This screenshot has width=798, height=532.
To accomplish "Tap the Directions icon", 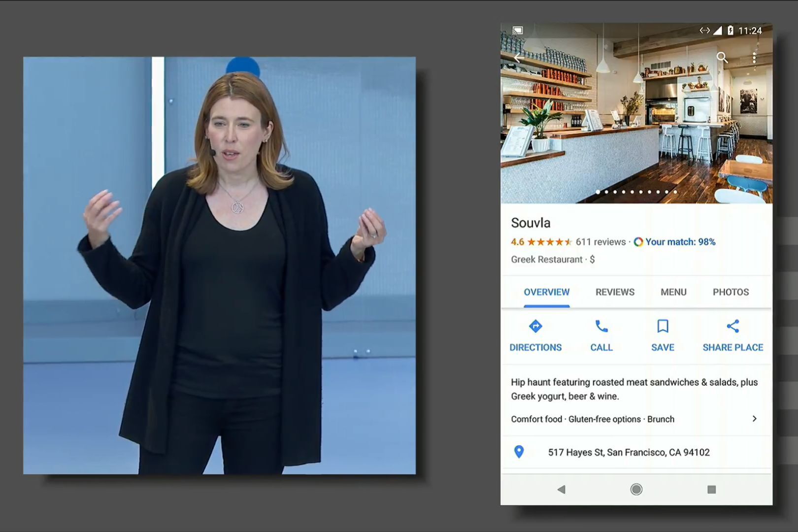I will click(535, 327).
